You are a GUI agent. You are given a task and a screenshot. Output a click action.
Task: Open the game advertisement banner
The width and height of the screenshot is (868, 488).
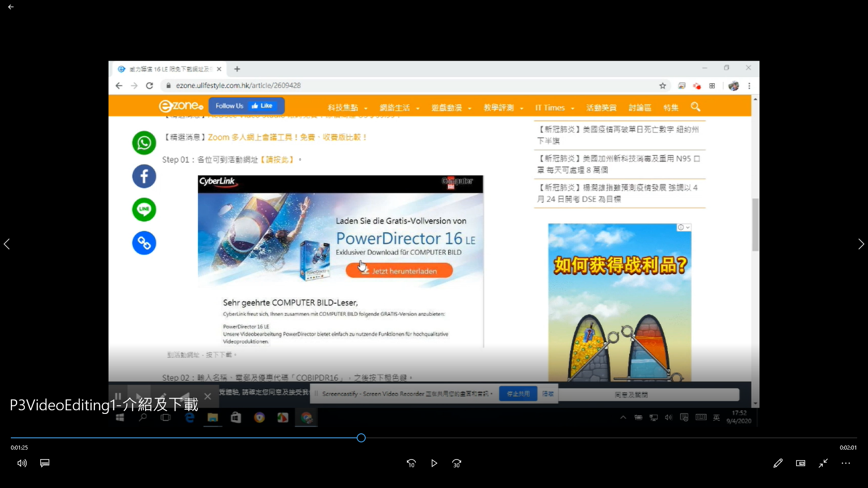tap(619, 303)
